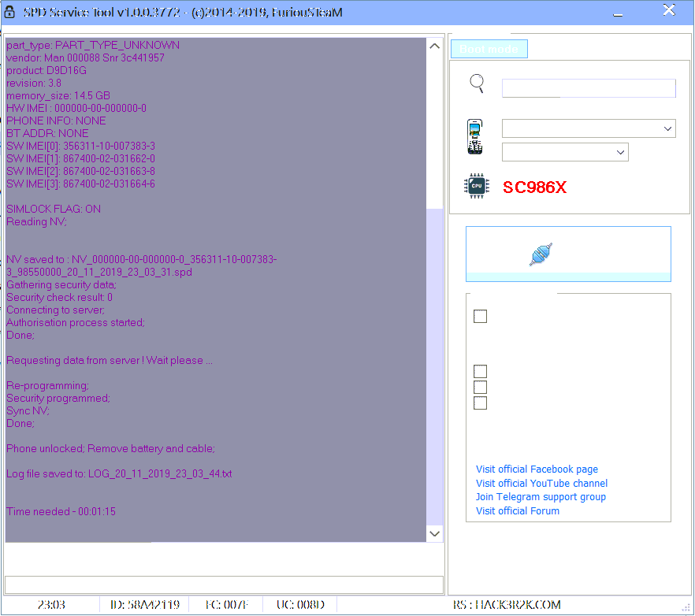Open Visit official YouTube channel link
The image size is (695, 616).
[x=541, y=484]
